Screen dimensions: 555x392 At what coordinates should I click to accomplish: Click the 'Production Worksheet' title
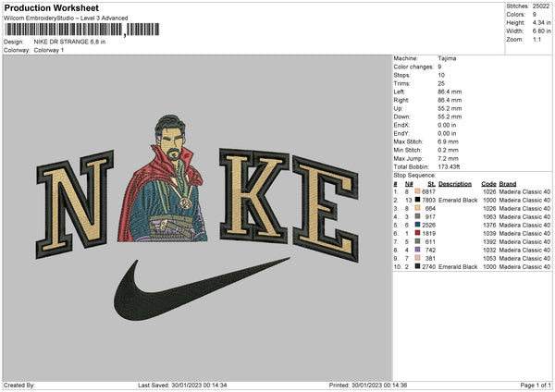pos(51,7)
